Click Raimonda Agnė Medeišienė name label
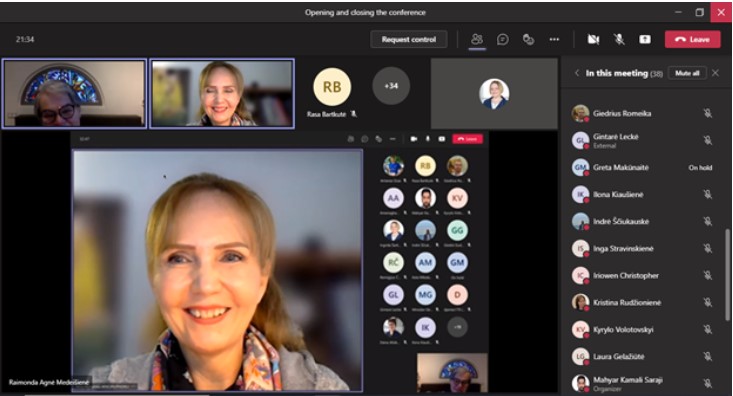This screenshot has width=733, height=396. (x=49, y=382)
